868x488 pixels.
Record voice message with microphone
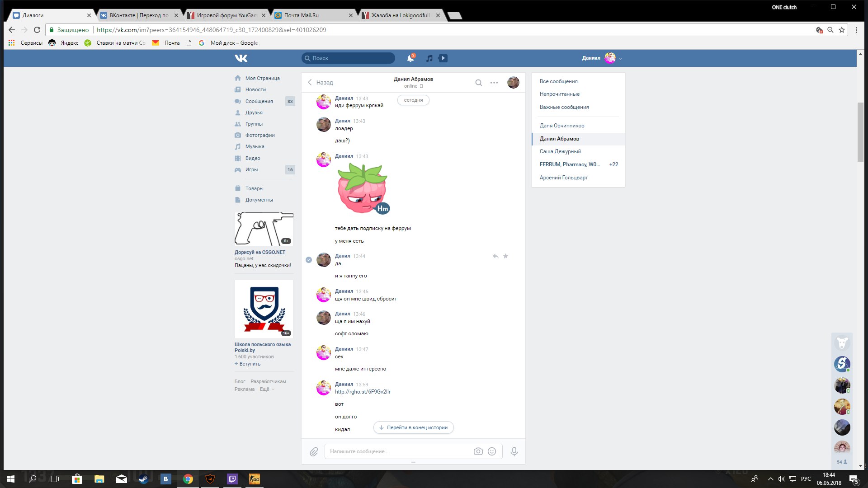click(x=514, y=451)
